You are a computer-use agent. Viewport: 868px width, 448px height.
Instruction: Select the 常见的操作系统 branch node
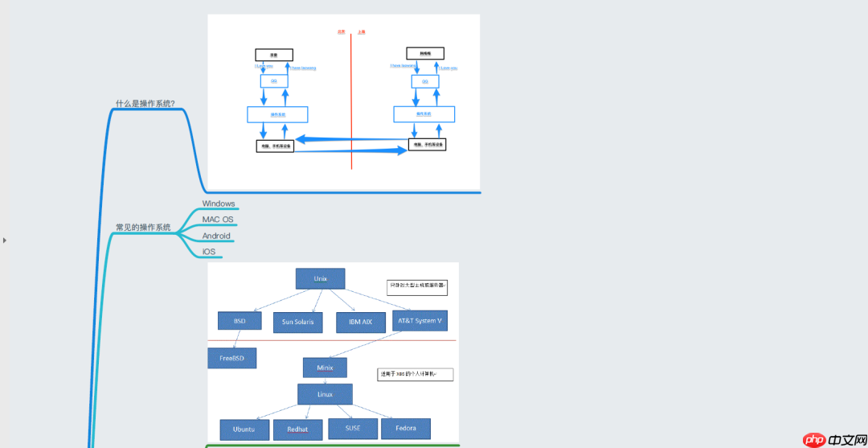143,228
